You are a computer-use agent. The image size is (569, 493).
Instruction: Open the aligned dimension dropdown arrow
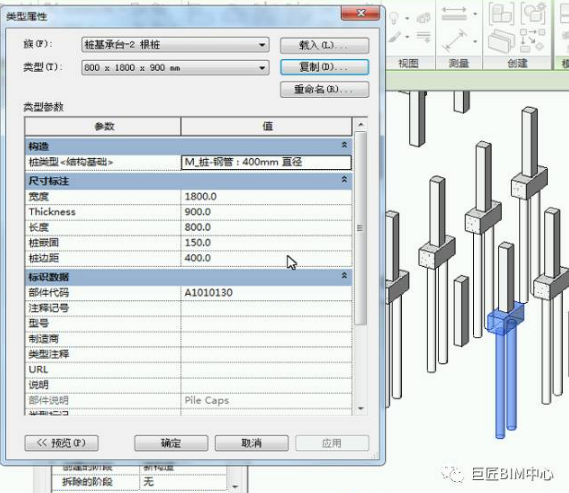pos(475,41)
